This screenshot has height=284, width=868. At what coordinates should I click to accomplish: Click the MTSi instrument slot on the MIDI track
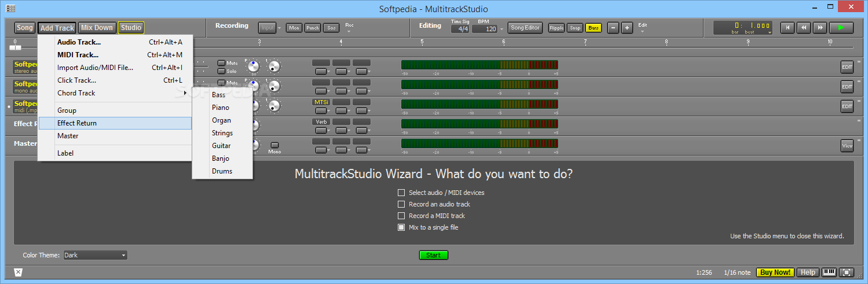[321, 102]
